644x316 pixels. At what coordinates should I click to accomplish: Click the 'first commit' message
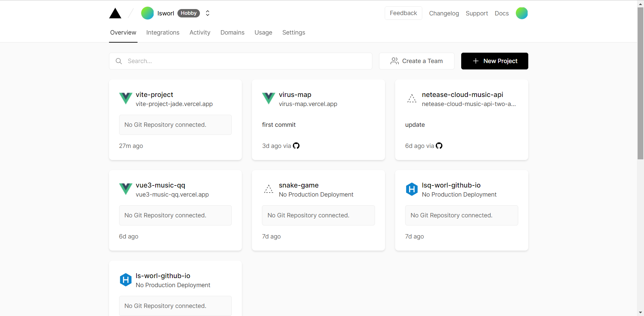pyautogui.click(x=279, y=125)
